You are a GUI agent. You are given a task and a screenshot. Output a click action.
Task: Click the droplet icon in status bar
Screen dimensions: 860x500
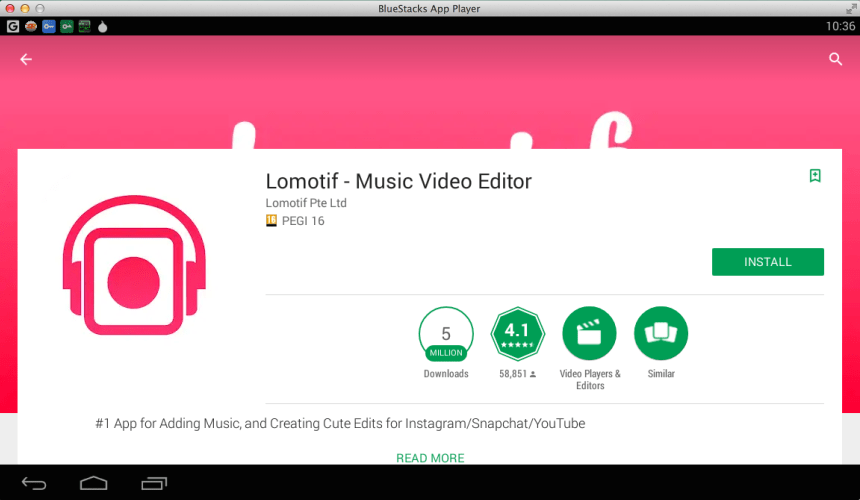(103, 26)
